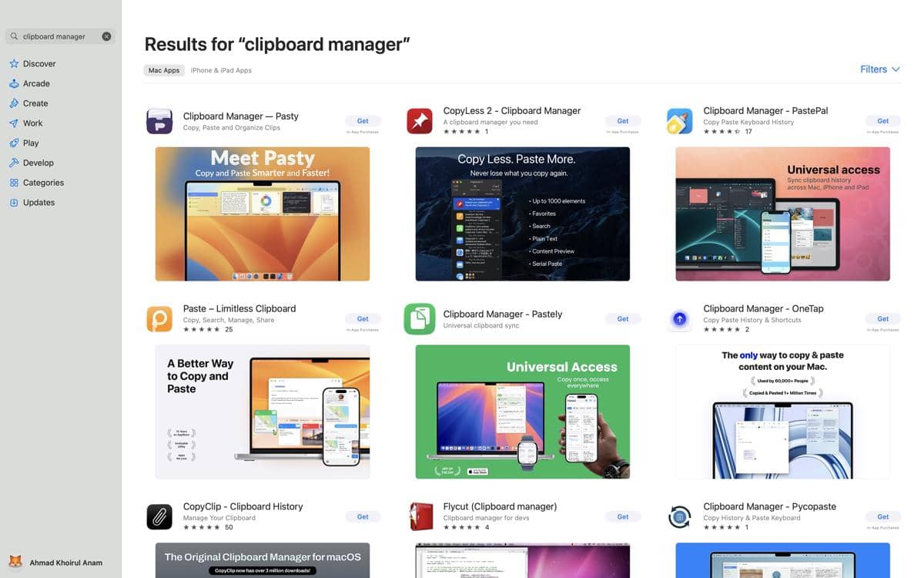Get Clipboard Manager - OneTap

pos(883,319)
